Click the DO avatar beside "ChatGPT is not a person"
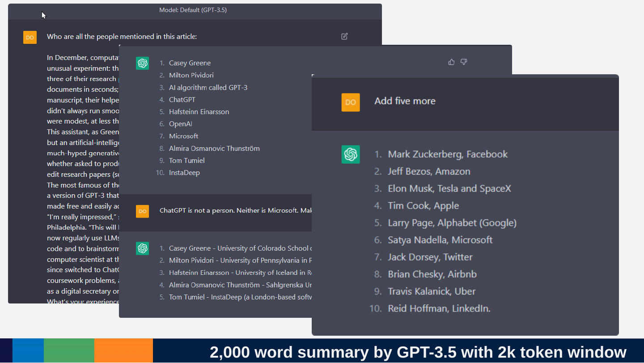Viewport: 644px width, 363px height. coord(143,211)
